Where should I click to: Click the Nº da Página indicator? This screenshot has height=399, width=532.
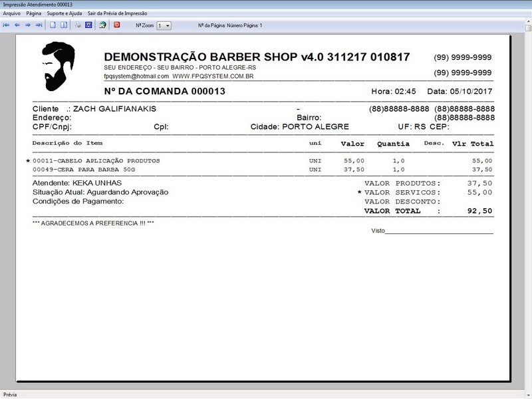click(230, 25)
